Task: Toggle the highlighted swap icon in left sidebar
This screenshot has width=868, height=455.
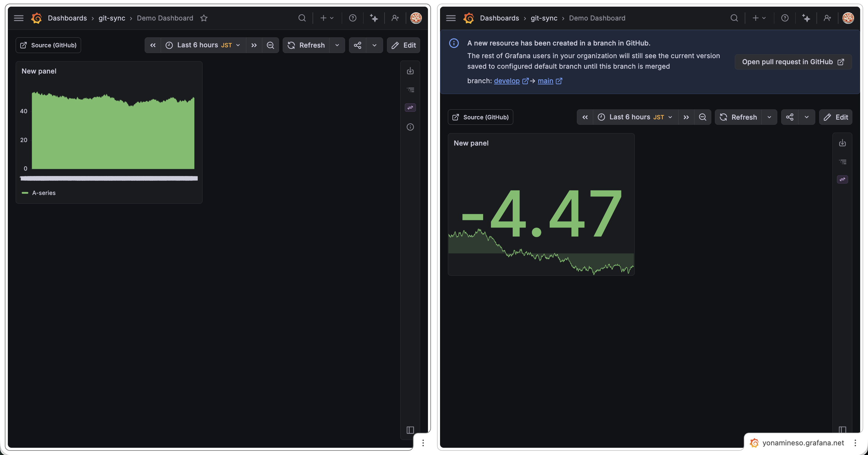Action: click(410, 108)
